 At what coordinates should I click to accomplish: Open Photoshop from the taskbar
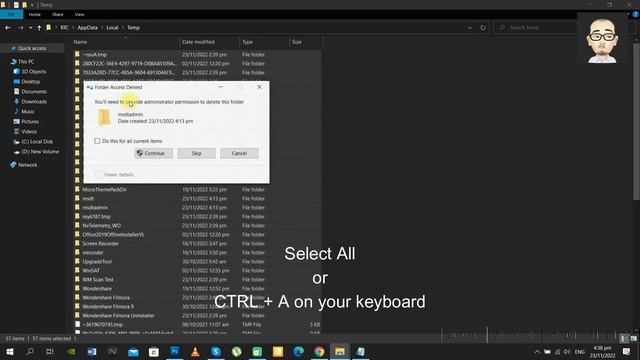(x=174, y=351)
